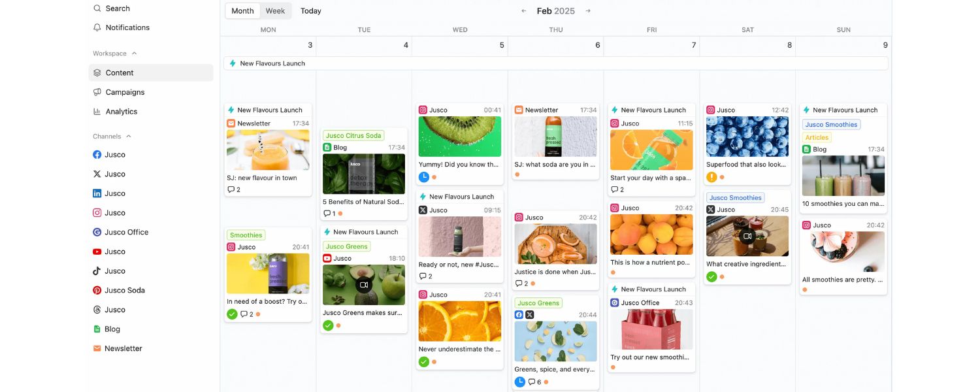Screen dimensions: 980x392
Task: Click the approval checkmark on 'Jusco Greens makes sur...' post
Action: (x=328, y=325)
